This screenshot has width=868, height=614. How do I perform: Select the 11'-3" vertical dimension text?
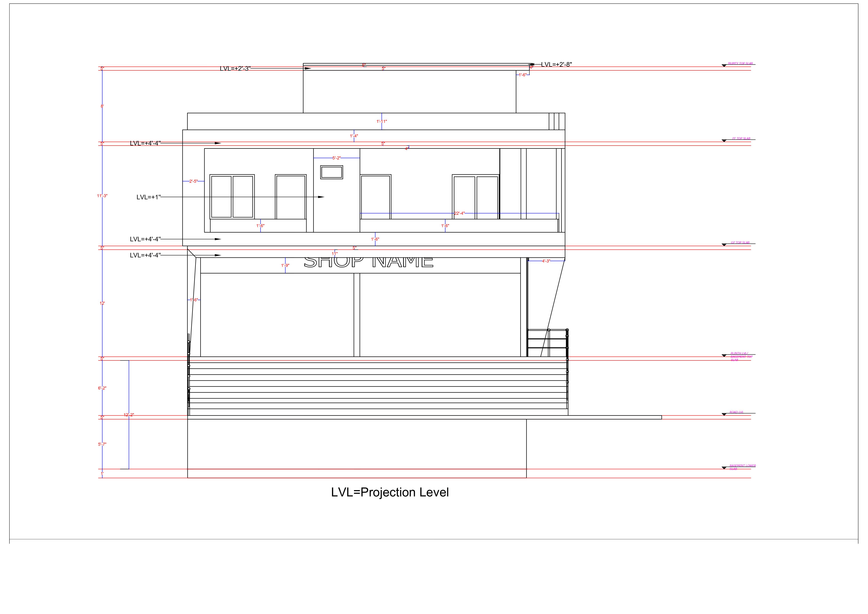[x=102, y=196]
